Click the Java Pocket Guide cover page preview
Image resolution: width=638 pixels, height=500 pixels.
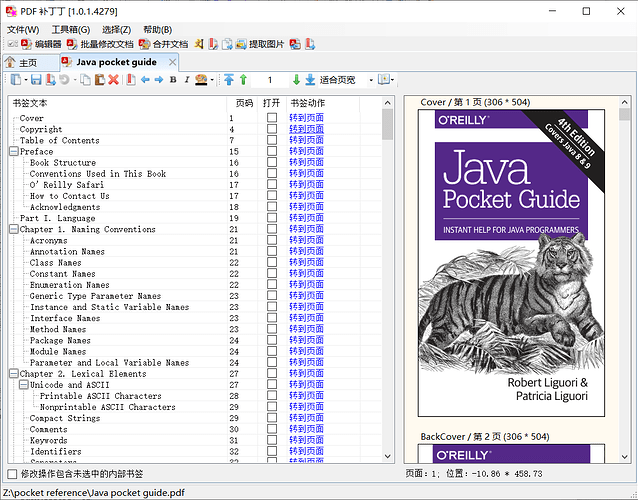[511, 263]
